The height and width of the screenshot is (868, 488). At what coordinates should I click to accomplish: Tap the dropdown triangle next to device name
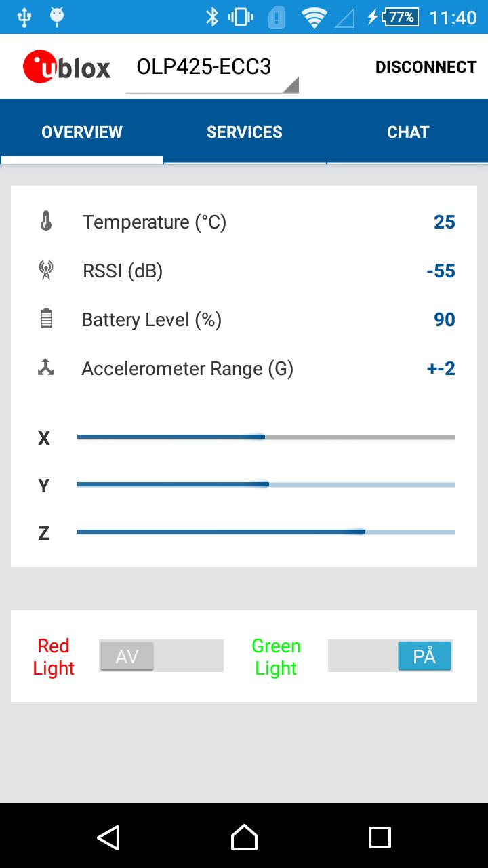pyautogui.click(x=290, y=85)
